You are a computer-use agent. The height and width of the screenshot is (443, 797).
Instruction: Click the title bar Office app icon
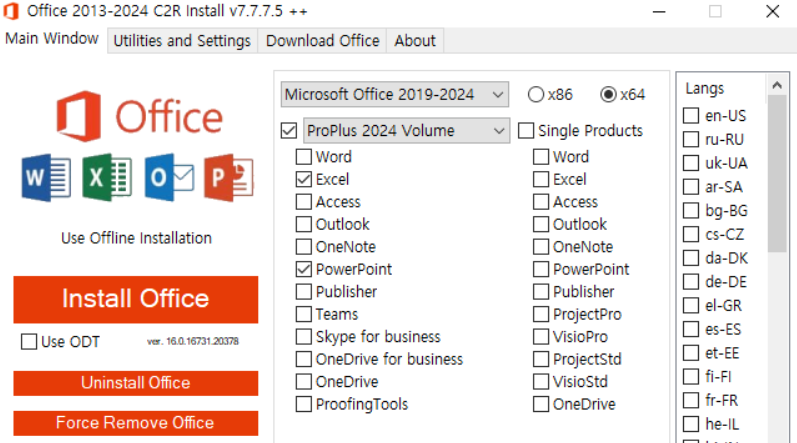pyautogui.click(x=11, y=11)
